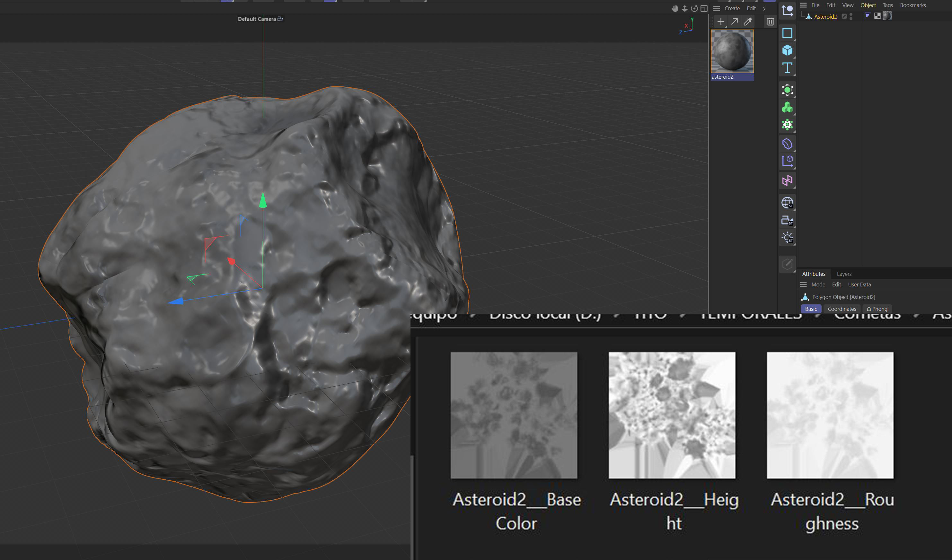Delete material with the trash icon
This screenshot has width=952, height=560.
coord(770,22)
